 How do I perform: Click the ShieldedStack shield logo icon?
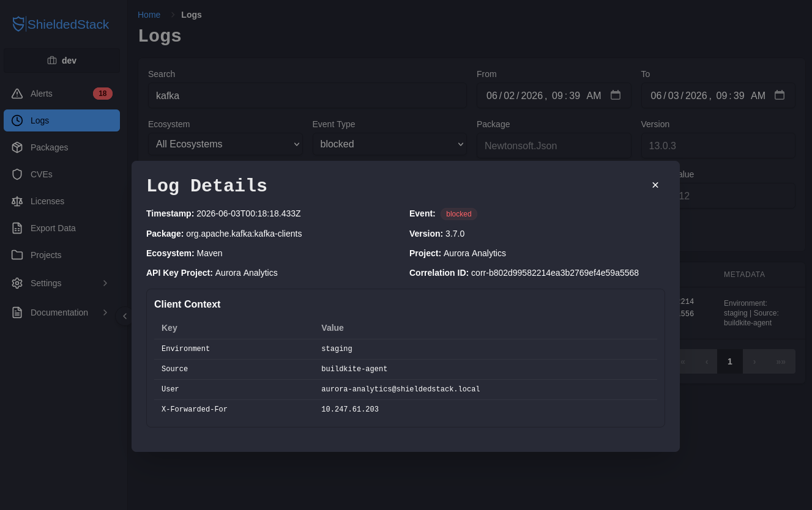coord(18,24)
